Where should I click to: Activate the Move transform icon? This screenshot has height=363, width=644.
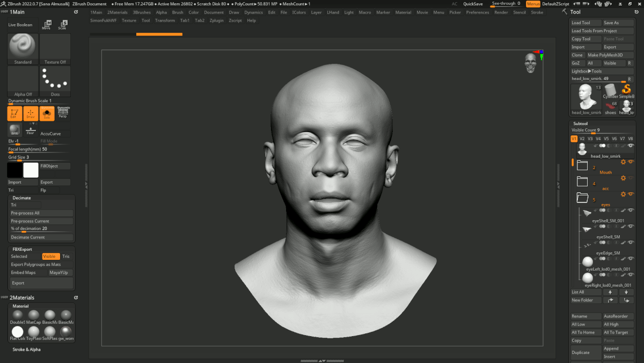point(47,25)
